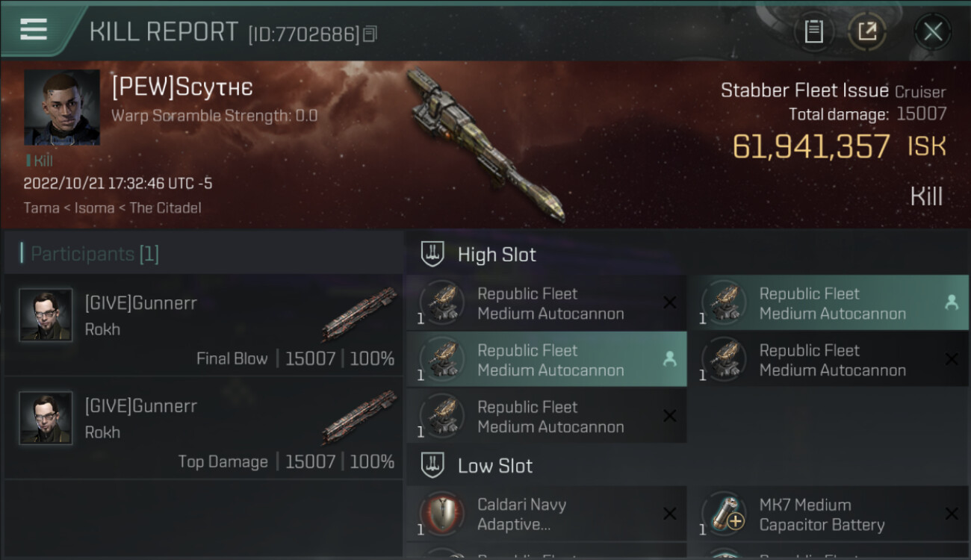The image size is (971, 560).
Task: Copy the kill report ID icon
Action: [370, 34]
